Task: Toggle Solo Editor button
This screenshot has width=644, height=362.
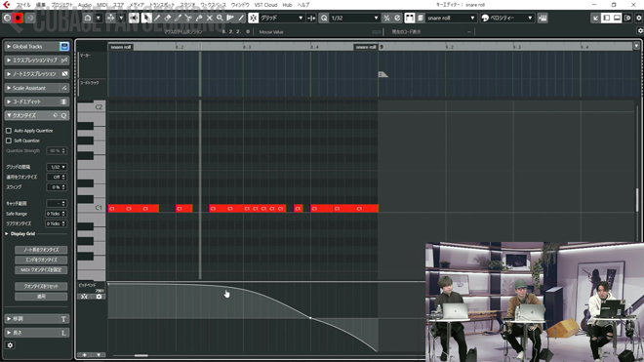Action: pyautogui.click(x=7, y=19)
